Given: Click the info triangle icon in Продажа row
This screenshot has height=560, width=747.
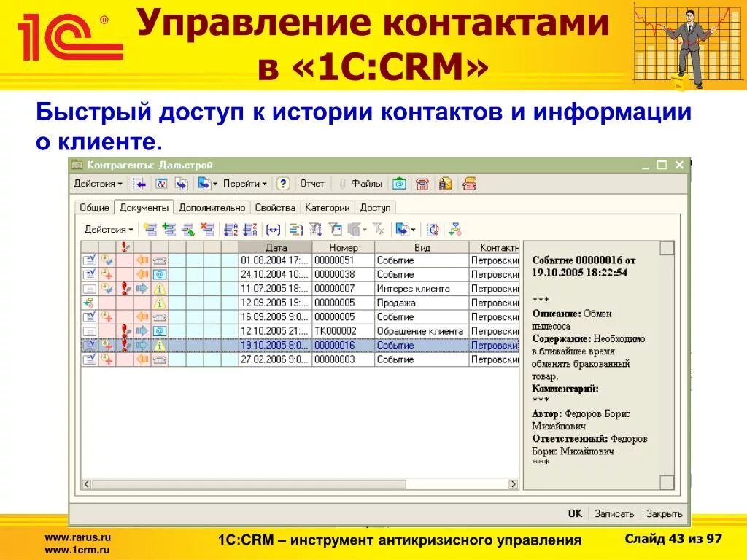Looking at the screenshot, I should tap(160, 303).
